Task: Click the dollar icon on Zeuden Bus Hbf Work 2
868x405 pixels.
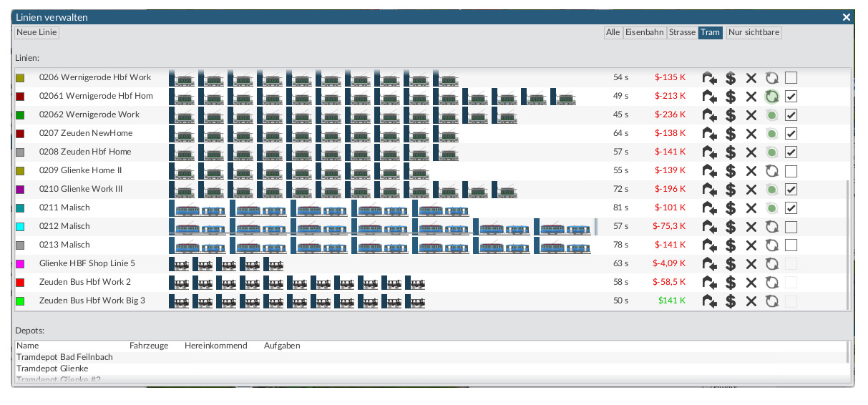Action: click(x=731, y=283)
